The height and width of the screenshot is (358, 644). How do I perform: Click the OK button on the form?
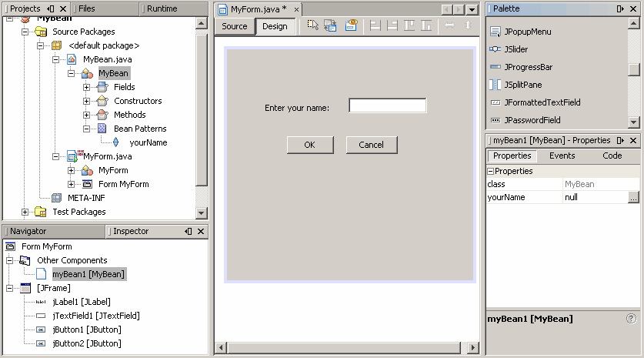coord(309,145)
